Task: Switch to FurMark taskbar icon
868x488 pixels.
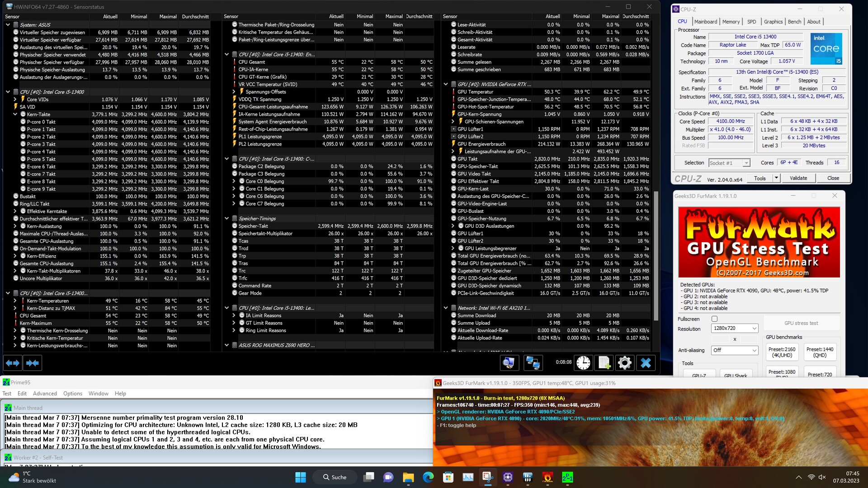Action: pos(547,477)
